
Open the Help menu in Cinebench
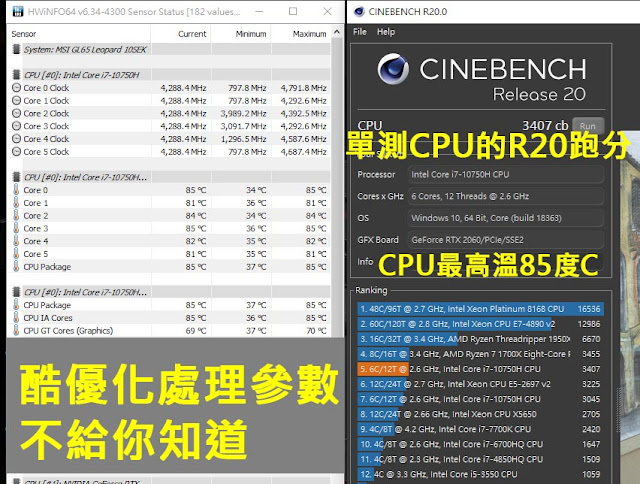point(386,32)
